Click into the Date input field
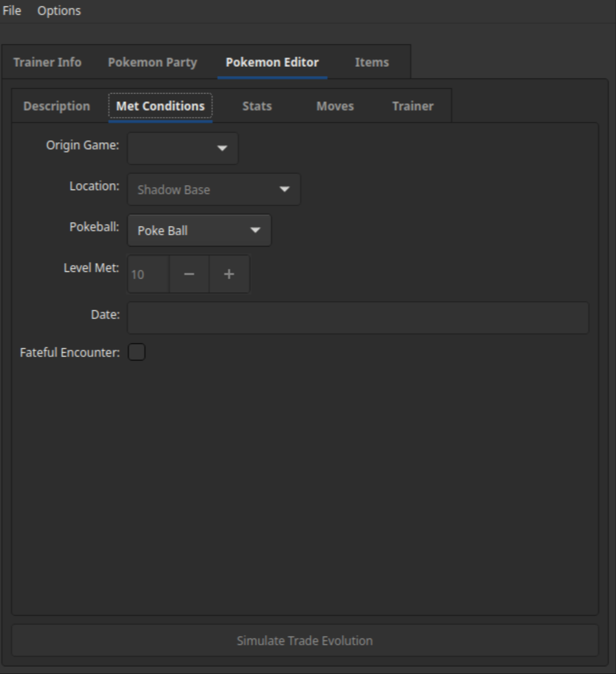 click(358, 318)
